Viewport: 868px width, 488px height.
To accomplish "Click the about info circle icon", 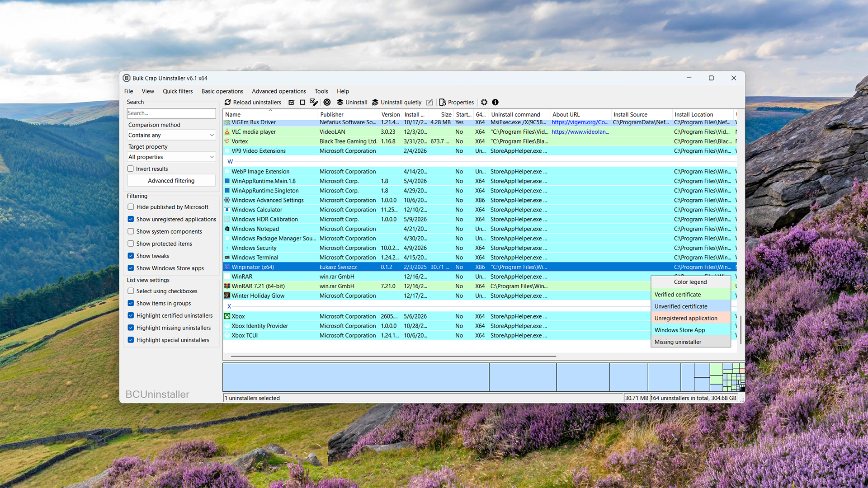I will click(x=495, y=102).
